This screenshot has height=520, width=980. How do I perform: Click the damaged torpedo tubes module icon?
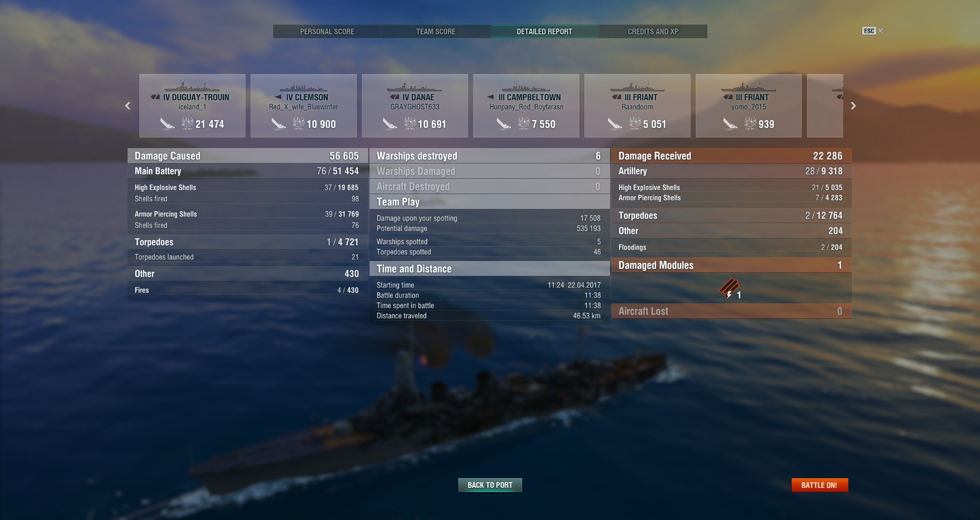[x=729, y=289]
